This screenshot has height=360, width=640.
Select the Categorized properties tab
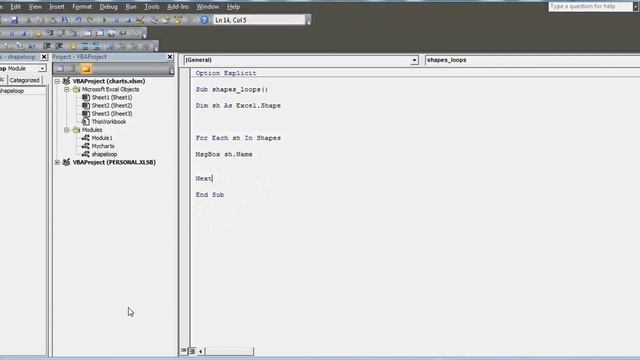[x=24, y=80]
